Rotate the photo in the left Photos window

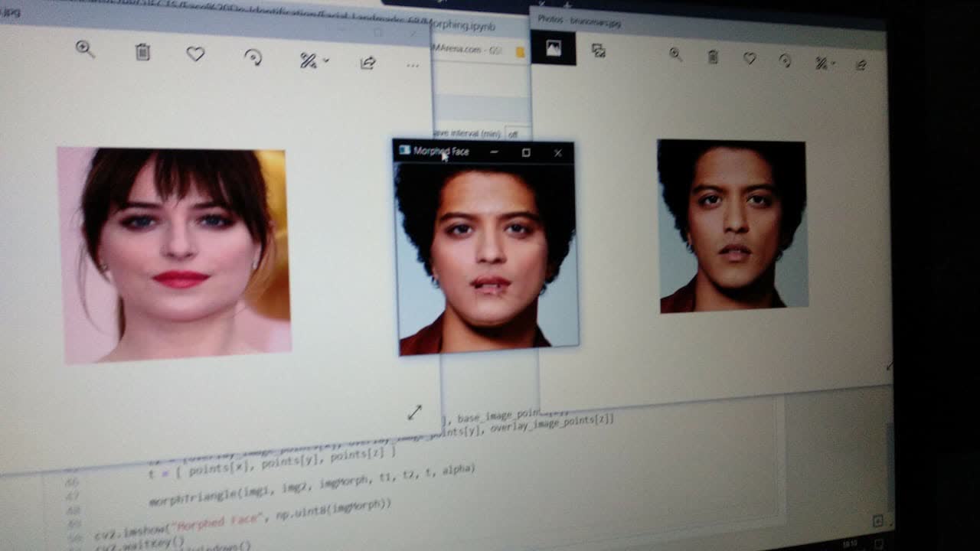click(253, 57)
